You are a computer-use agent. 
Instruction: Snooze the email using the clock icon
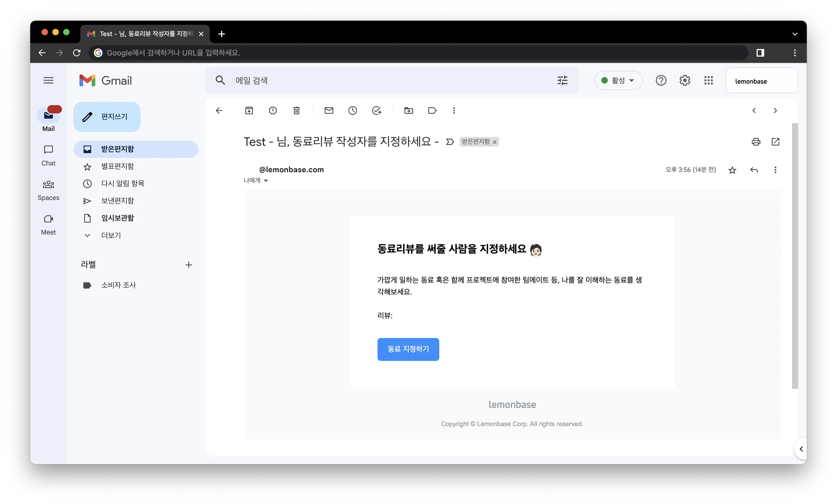353,111
